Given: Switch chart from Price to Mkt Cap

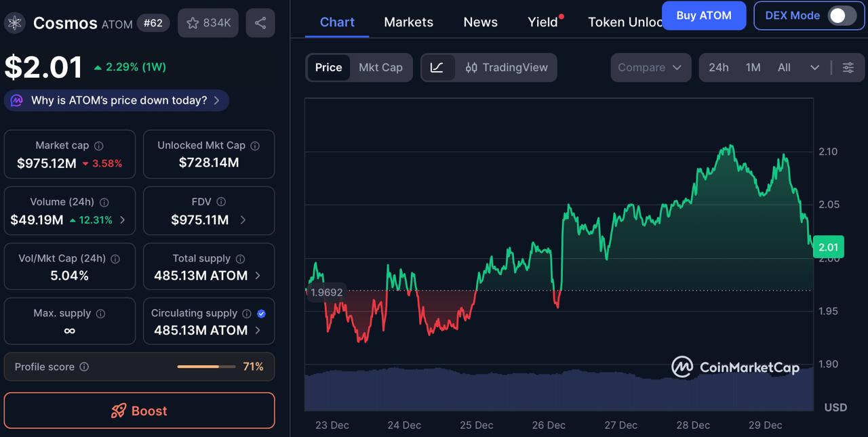Looking at the screenshot, I should (380, 68).
